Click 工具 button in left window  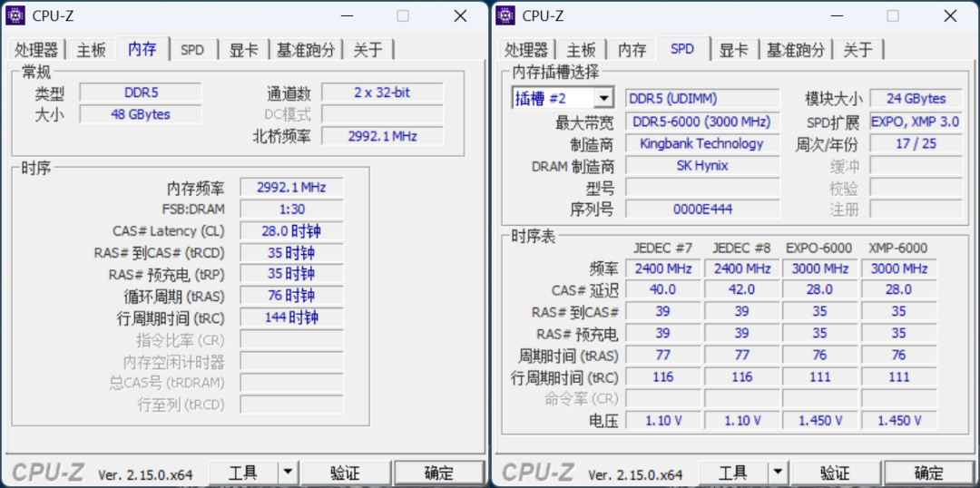(243, 473)
